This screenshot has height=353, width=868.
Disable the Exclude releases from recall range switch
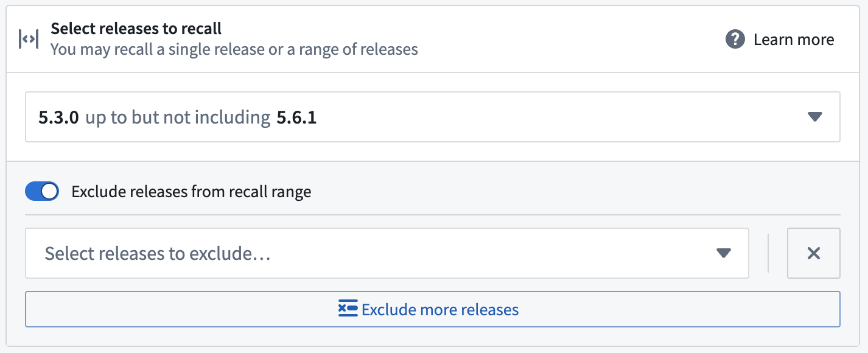coord(42,192)
